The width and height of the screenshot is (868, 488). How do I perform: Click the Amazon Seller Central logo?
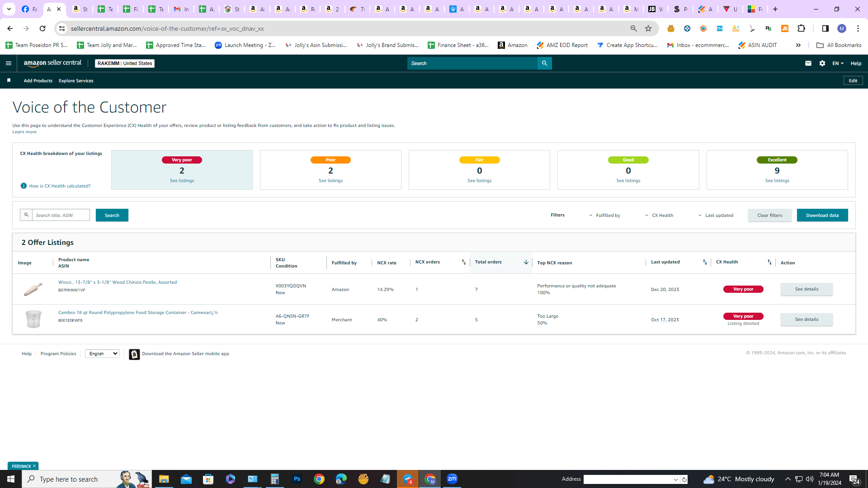point(53,63)
